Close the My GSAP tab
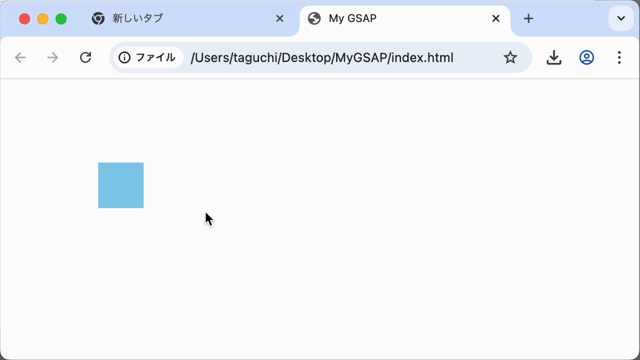The image size is (640, 360). (x=496, y=18)
